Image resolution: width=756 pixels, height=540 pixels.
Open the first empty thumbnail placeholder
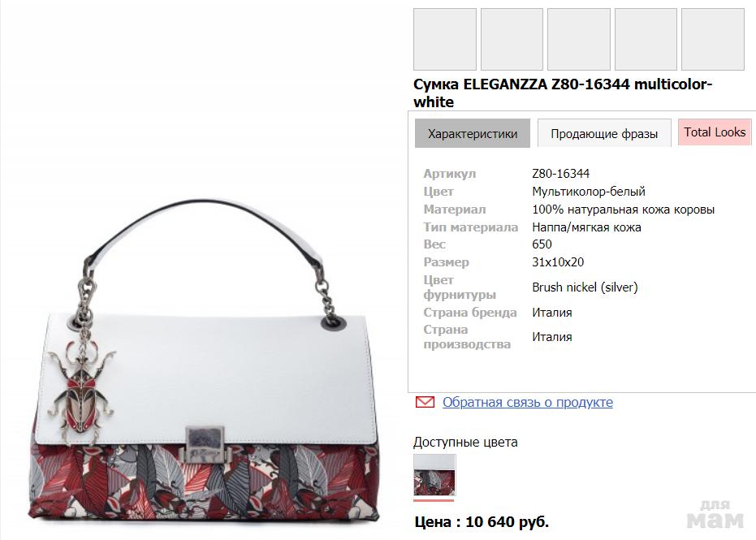(445, 39)
